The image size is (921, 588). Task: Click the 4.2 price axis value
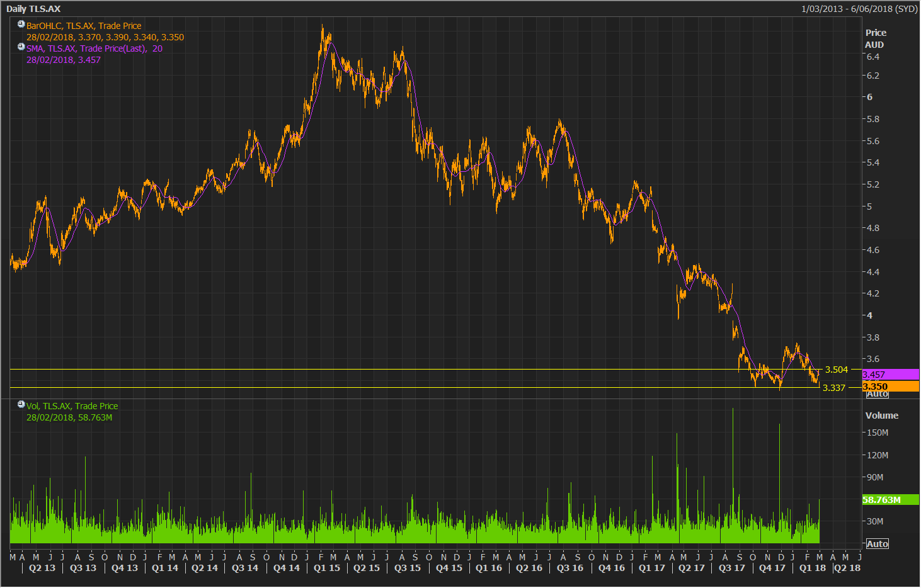coord(873,293)
